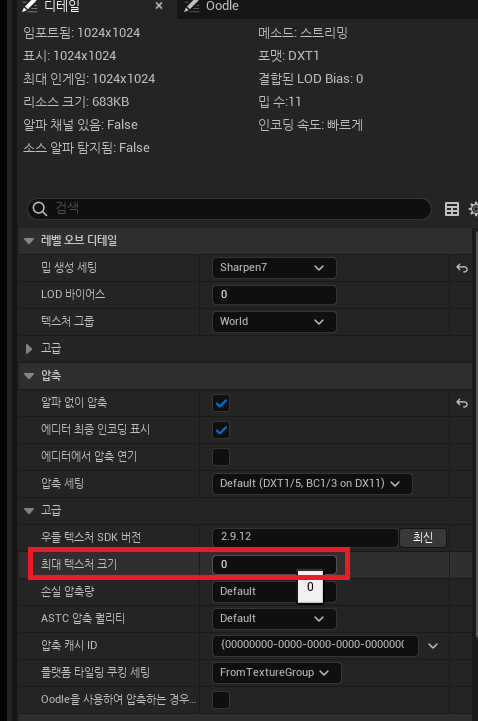
Task: Open the 텍스처 그룹 World dropdown
Action: [274, 321]
